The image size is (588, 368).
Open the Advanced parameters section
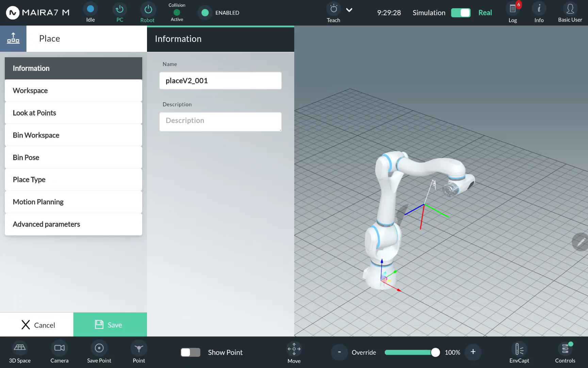click(x=73, y=224)
